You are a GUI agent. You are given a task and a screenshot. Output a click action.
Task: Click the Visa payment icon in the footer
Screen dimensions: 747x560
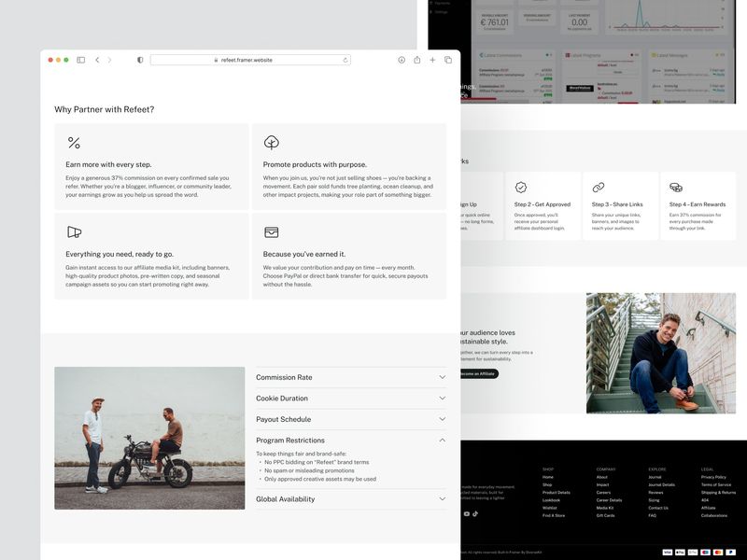pos(668,552)
